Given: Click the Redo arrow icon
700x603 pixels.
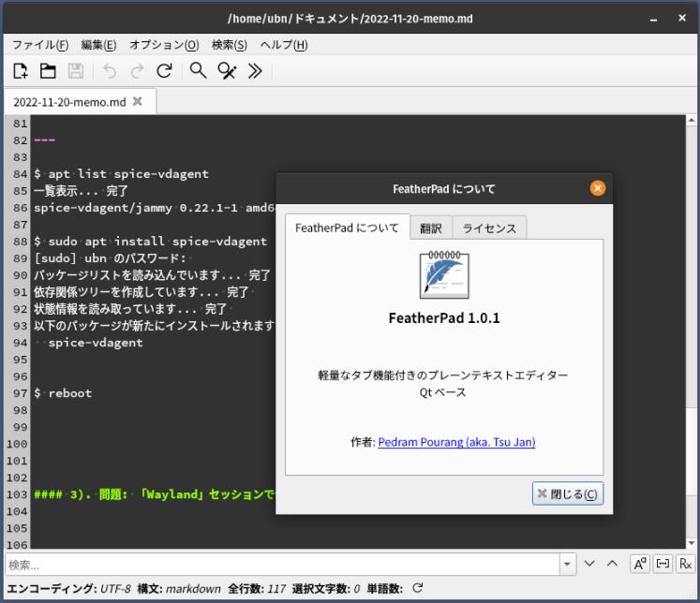Looking at the screenshot, I should (137, 71).
